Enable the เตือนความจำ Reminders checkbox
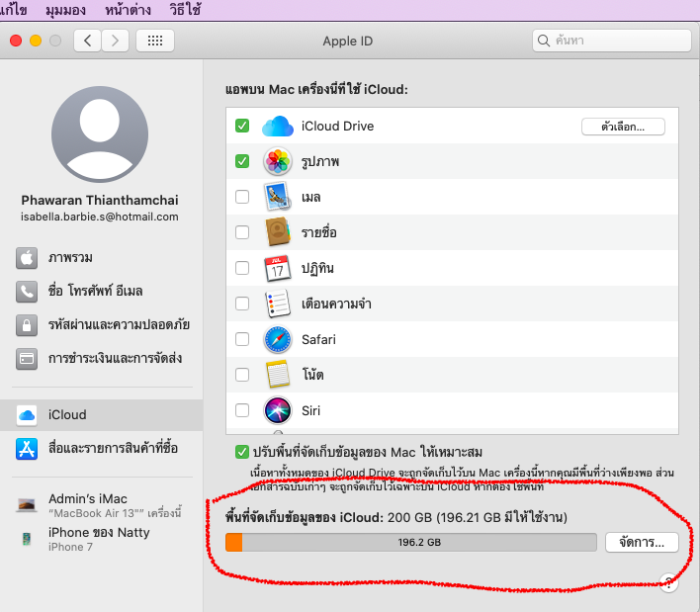The width and height of the screenshot is (700, 612). [242, 304]
